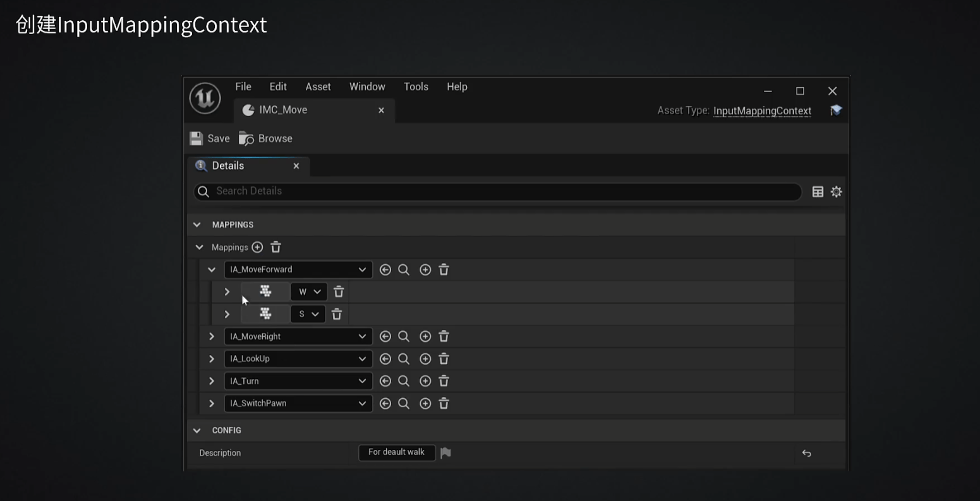Use selected asset for IA_Turn
980x501 pixels.
[385, 382]
